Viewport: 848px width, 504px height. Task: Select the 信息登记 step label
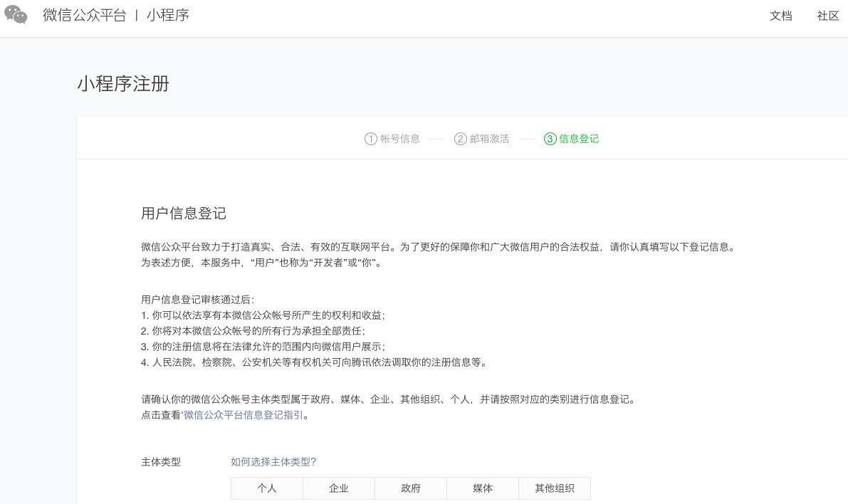point(579,139)
